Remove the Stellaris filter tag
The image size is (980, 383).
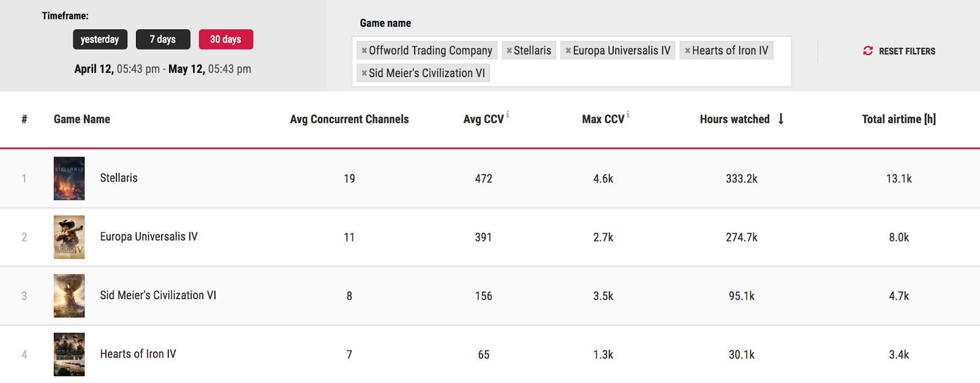tap(509, 51)
